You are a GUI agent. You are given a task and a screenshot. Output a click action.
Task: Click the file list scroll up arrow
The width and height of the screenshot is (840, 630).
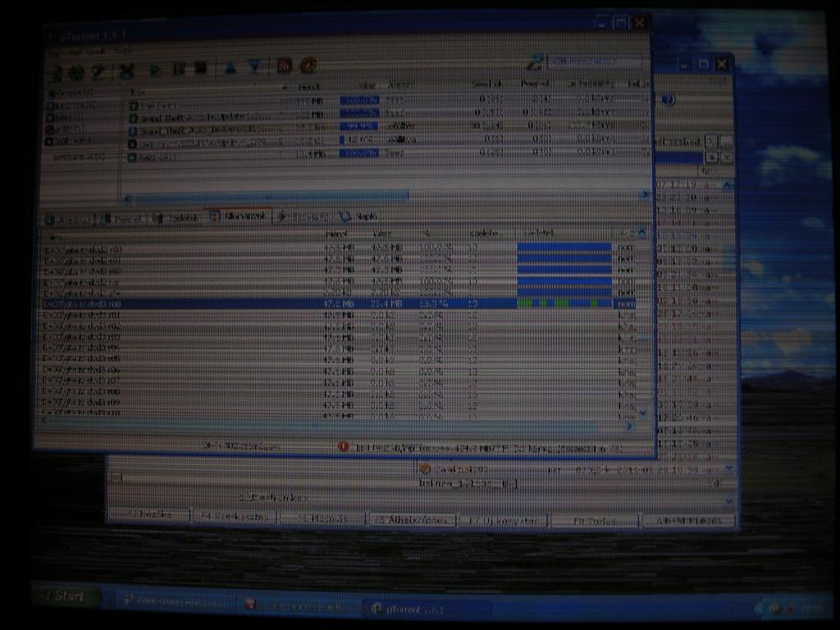(x=642, y=232)
